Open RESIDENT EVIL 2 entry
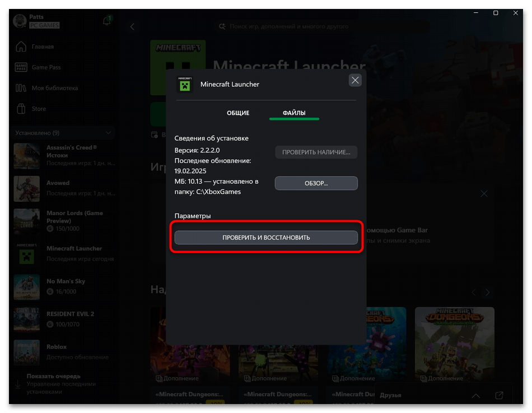Image resolution: width=532 pixels, height=413 pixels. click(x=64, y=319)
